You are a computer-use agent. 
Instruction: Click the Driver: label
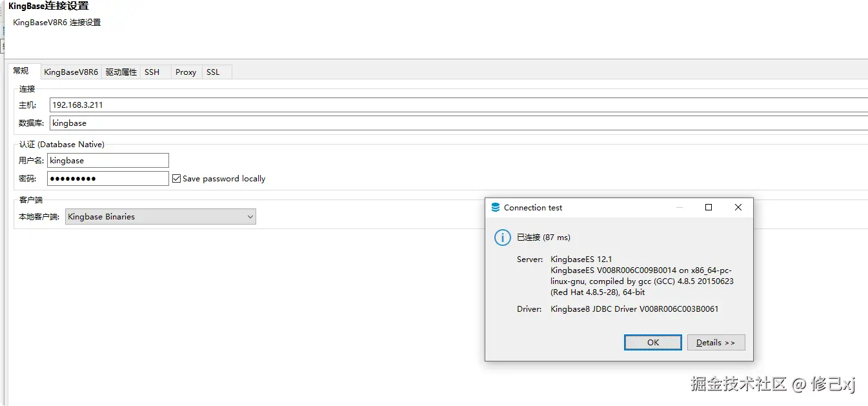(529, 309)
